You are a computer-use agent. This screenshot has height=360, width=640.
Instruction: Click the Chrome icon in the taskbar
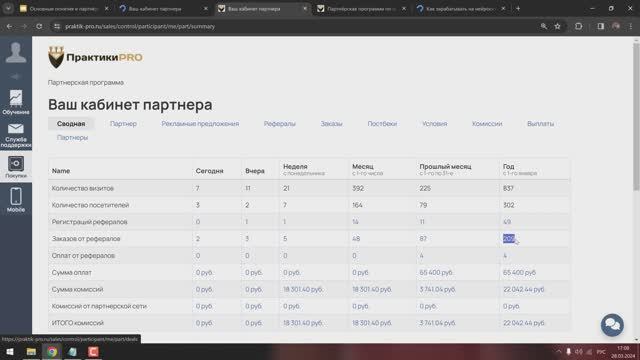coord(52,351)
